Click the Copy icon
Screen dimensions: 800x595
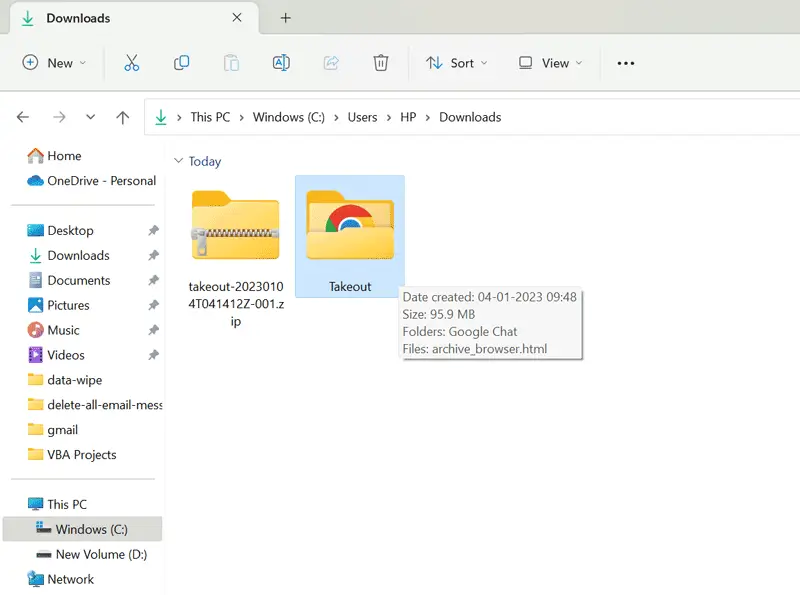pos(181,62)
